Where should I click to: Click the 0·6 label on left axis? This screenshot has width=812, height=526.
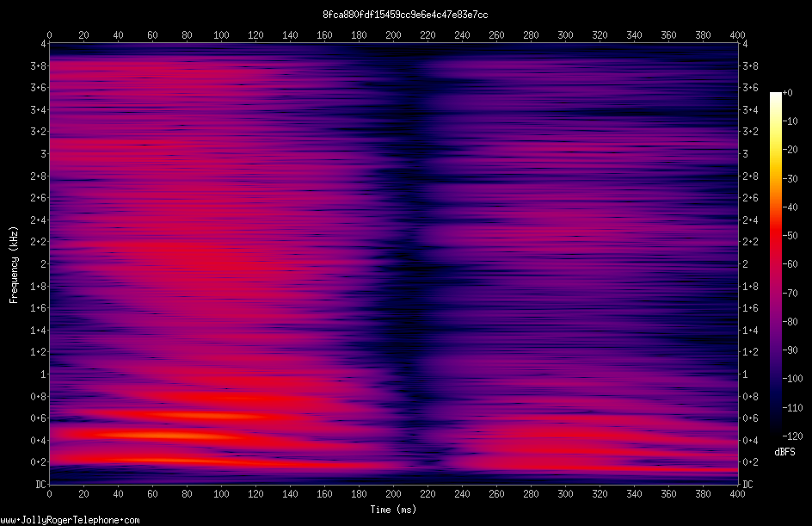point(39,418)
